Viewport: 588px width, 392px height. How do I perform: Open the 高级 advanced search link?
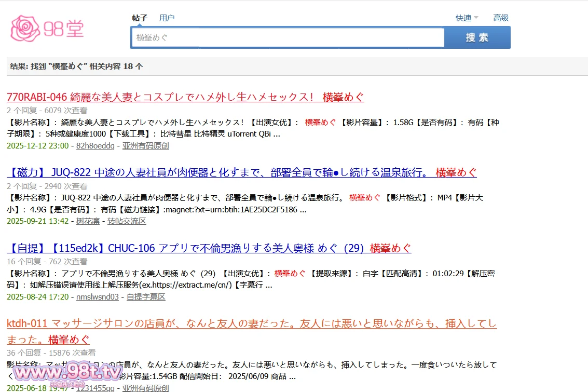click(501, 18)
